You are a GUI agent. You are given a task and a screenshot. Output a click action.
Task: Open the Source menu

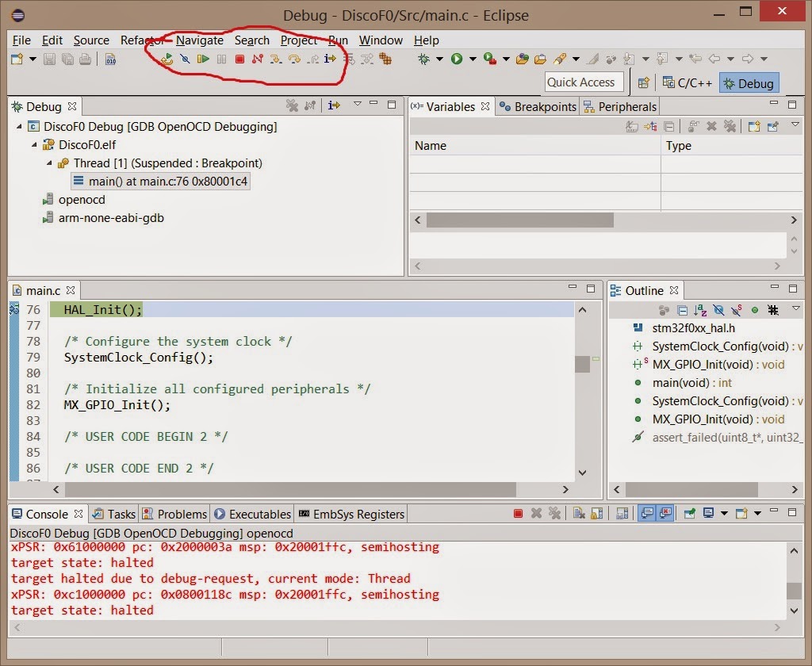pos(91,40)
